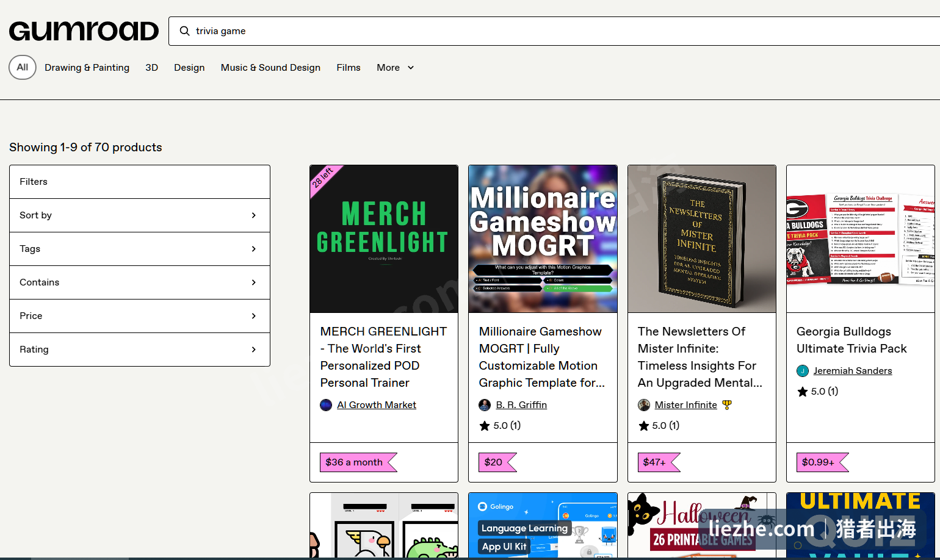Click the $36 a month price tag
940x560 pixels.
point(358,462)
